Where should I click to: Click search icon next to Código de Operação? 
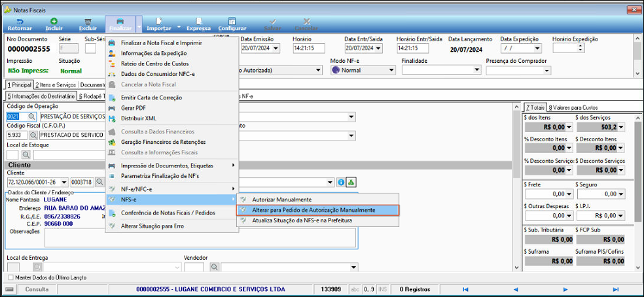pos(32,116)
